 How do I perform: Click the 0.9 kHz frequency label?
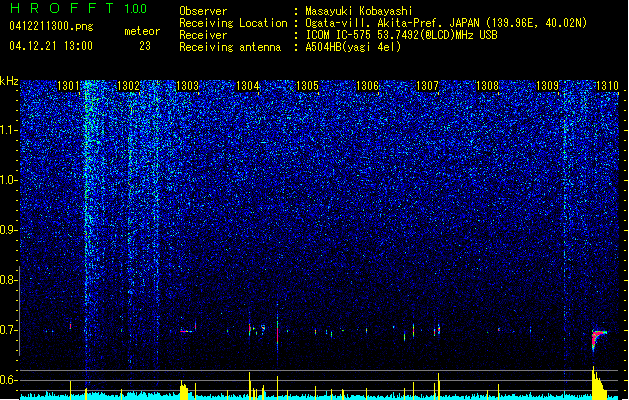[x=8, y=230]
